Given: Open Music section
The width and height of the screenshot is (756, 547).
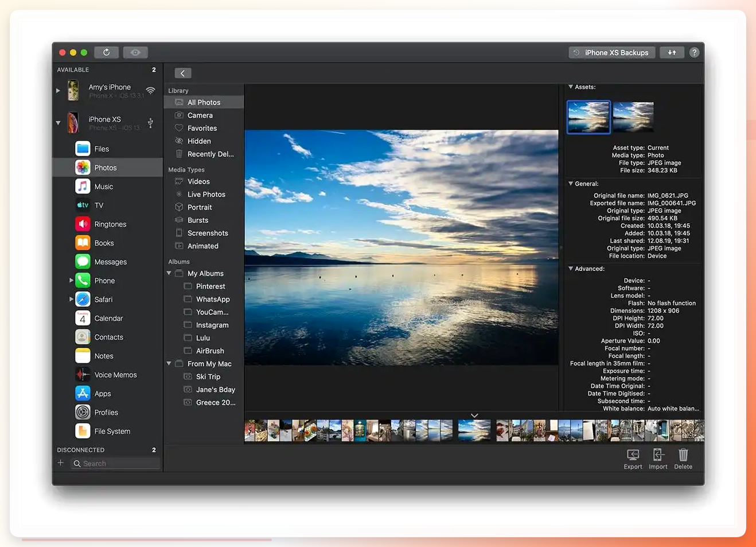Looking at the screenshot, I should coord(108,187).
